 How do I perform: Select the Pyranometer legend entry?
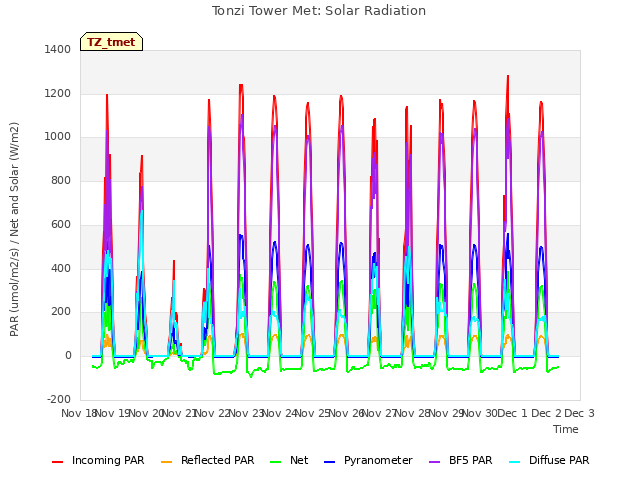[368, 460]
